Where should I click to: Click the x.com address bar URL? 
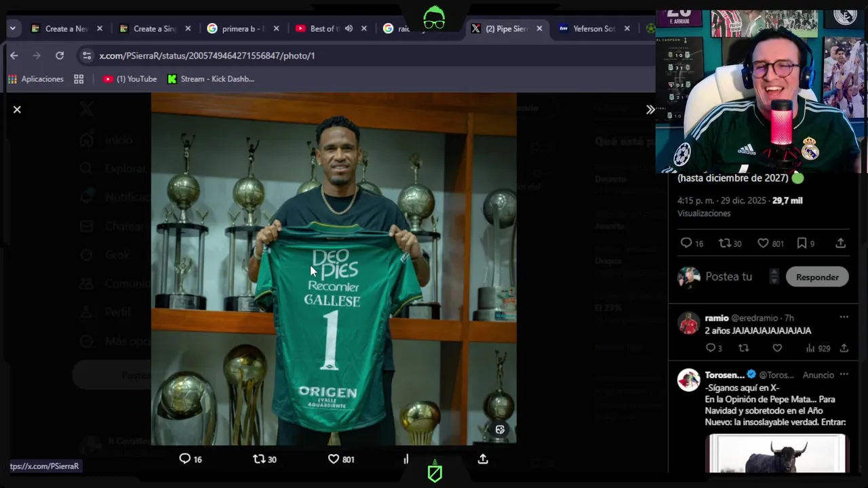[x=207, y=56]
